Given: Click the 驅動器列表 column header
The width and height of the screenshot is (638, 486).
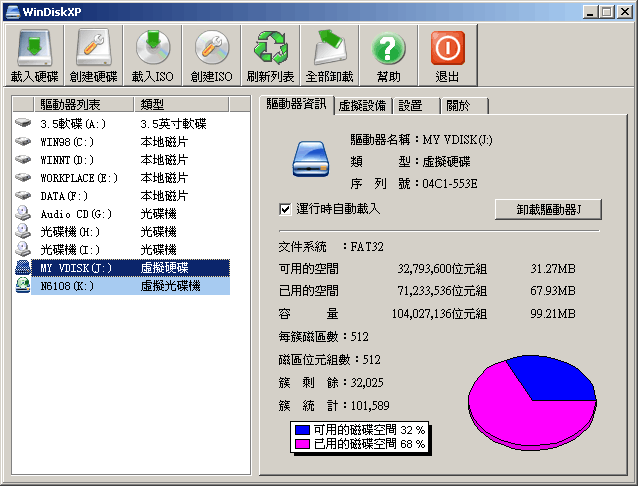Looking at the screenshot, I should point(84,105).
